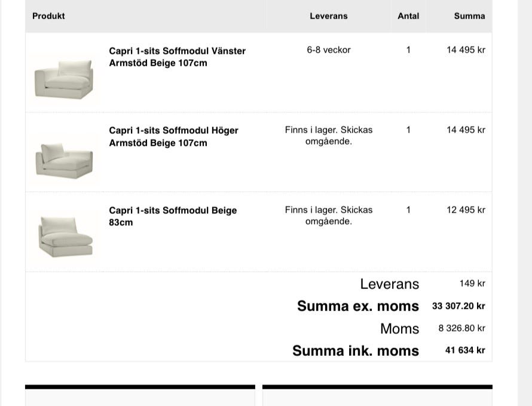Screen dimensions: 532x406
Task: Click product name Capri 1-sits Soffmodul Beige 83cm
Action: pos(173,216)
